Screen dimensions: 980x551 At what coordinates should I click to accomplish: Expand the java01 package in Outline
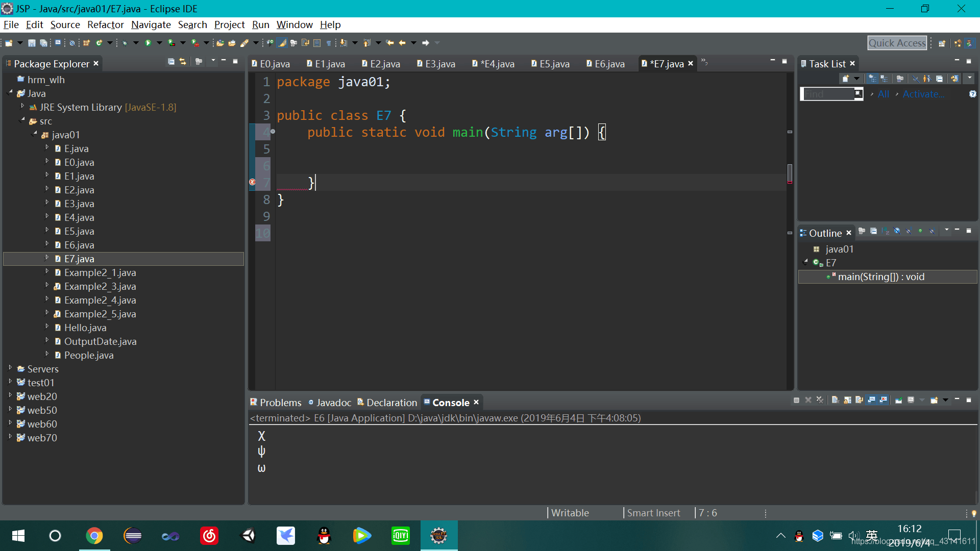[840, 249]
